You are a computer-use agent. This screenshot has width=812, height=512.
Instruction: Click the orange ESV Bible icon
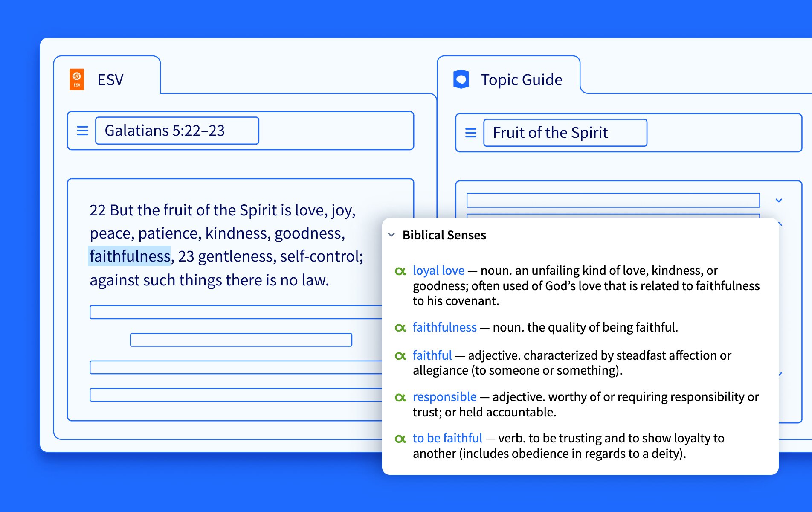(77, 79)
